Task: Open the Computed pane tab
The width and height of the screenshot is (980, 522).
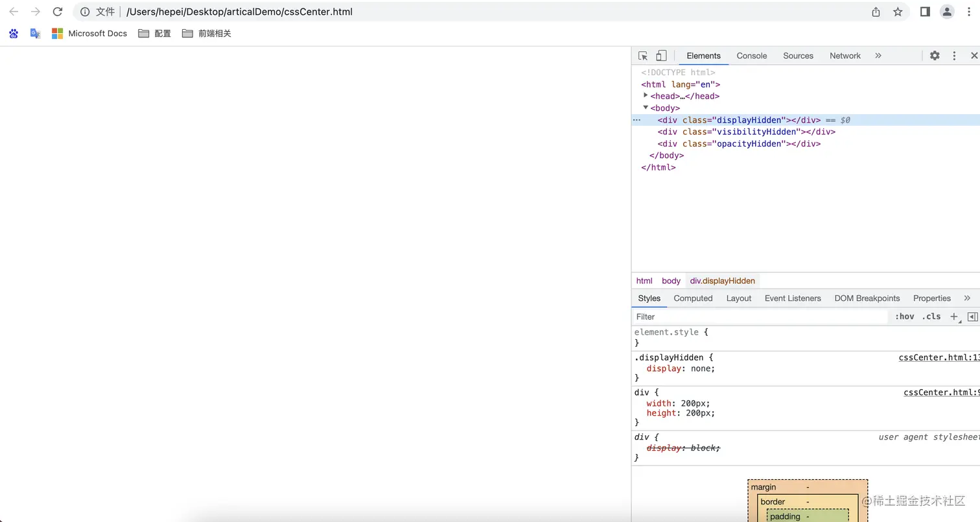Action: pos(693,298)
